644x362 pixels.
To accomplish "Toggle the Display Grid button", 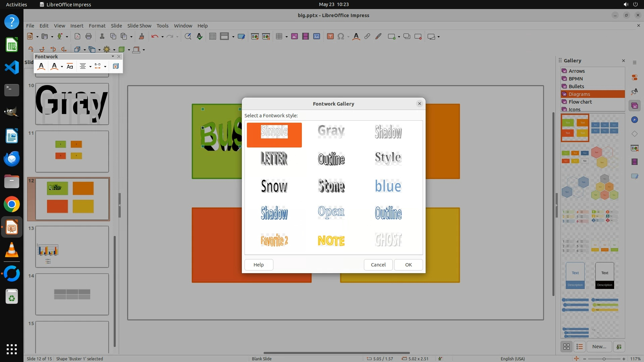I will 212,37.
